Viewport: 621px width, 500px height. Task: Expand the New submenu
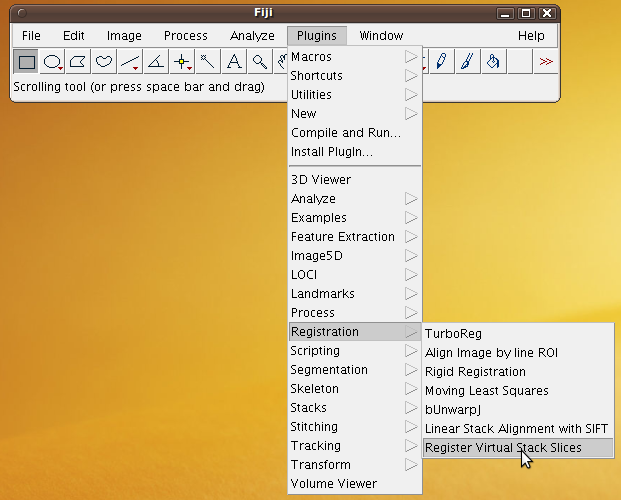(354, 114)
